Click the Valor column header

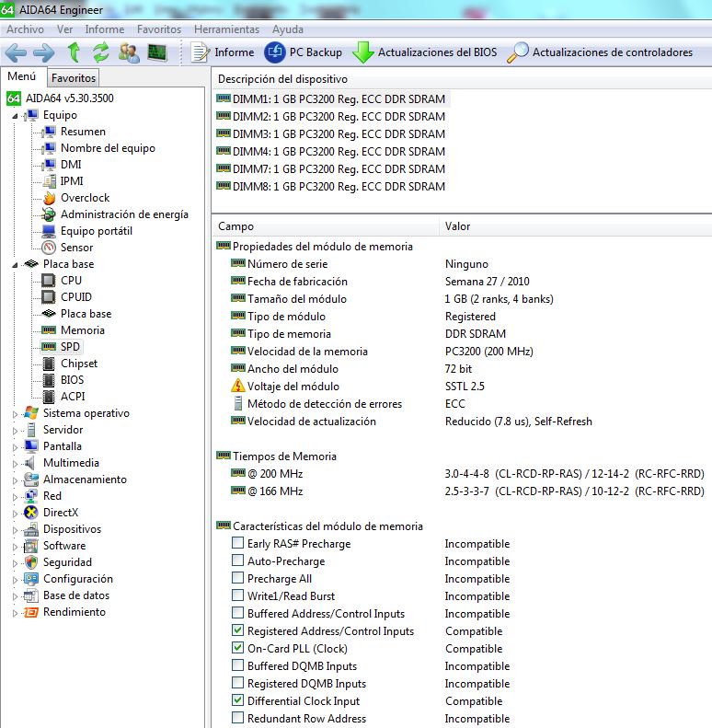458,226
